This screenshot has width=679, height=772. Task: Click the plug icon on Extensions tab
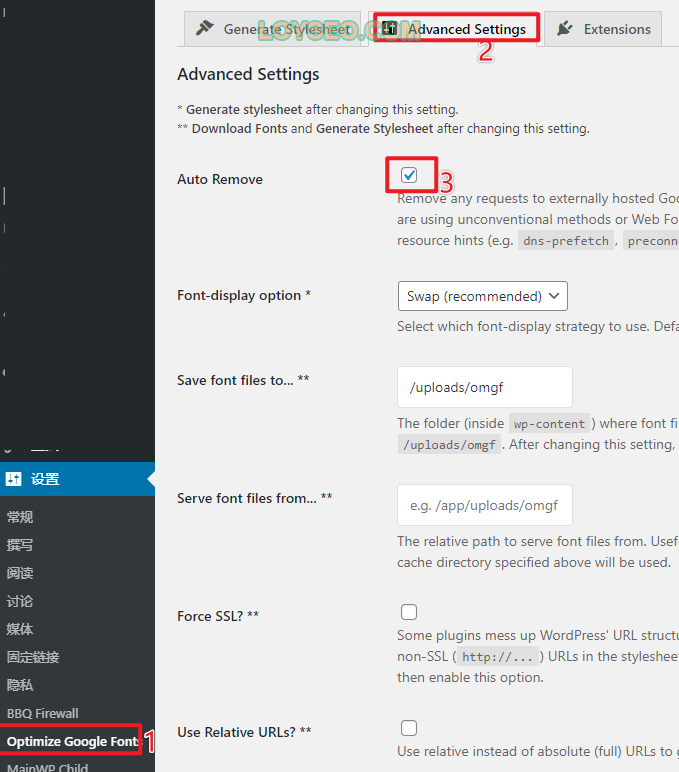564,28
